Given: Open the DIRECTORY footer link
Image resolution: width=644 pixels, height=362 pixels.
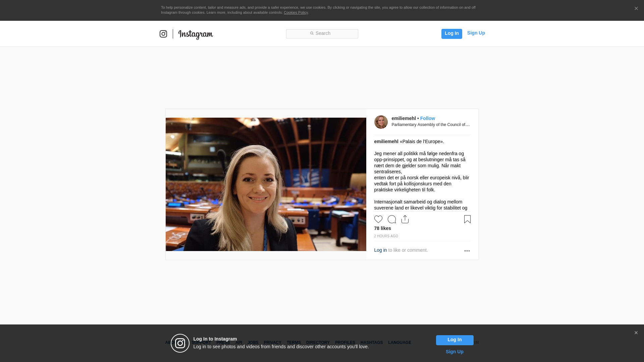Looking at the screenshot, I should click(318, 343).
